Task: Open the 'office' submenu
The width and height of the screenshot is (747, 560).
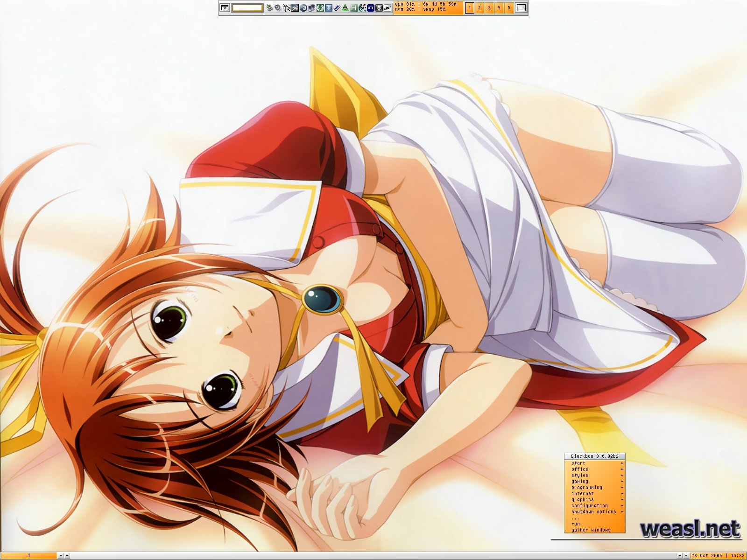Action: pos(594,469)
